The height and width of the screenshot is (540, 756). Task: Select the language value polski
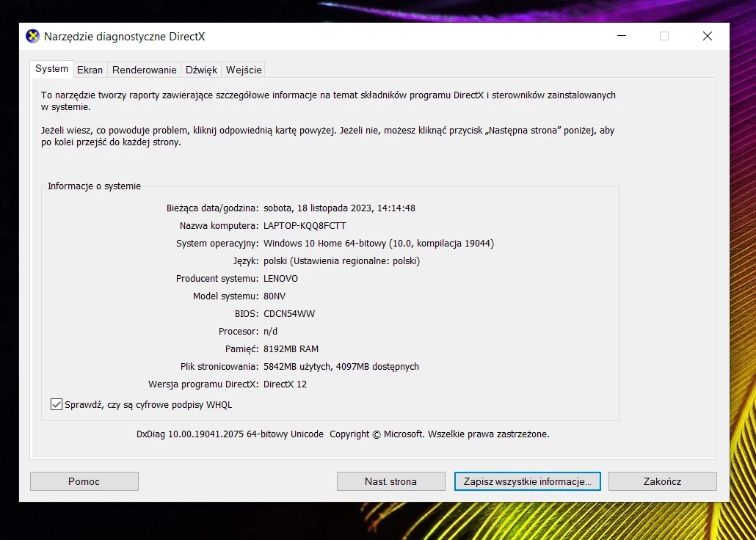pyautogui.click(x=342, y=261)
